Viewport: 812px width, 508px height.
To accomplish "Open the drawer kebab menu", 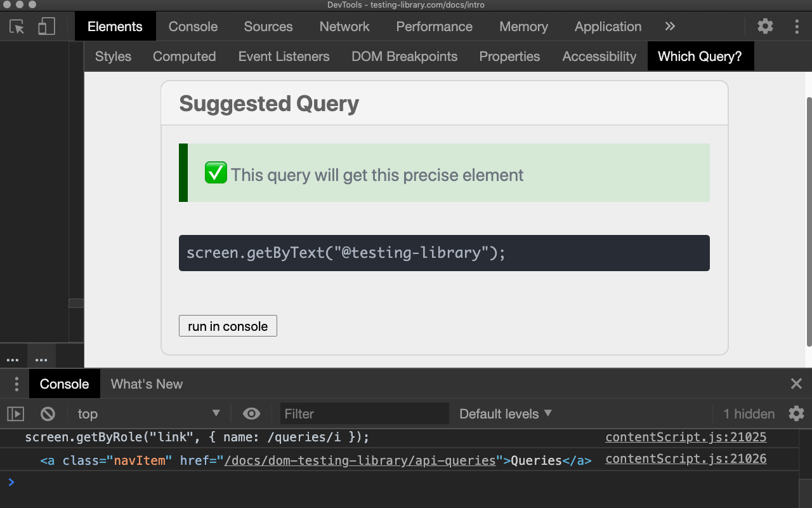I will click(16, 384).
